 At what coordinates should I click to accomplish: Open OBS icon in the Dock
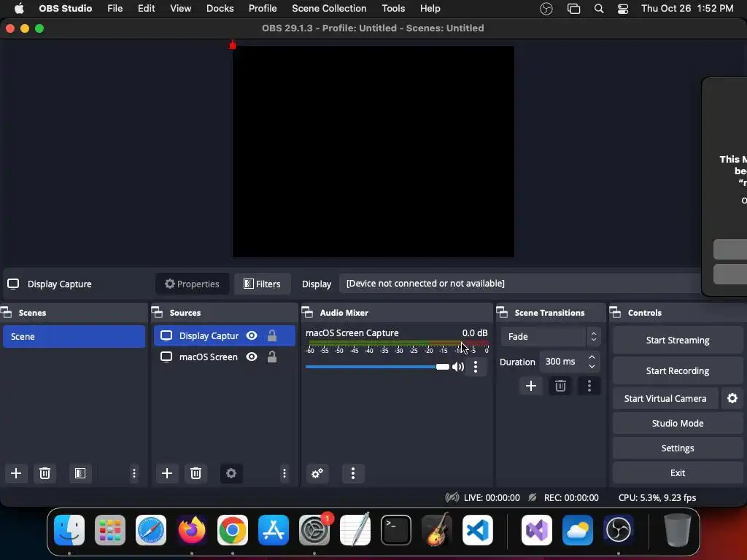pyautogui.click(x=619, y=529)
